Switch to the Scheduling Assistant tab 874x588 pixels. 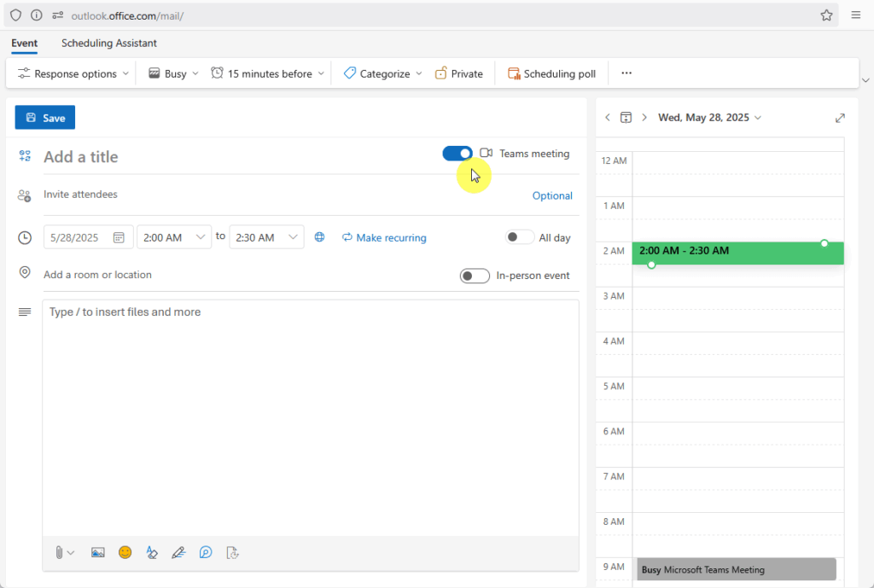tap(108, 43)
